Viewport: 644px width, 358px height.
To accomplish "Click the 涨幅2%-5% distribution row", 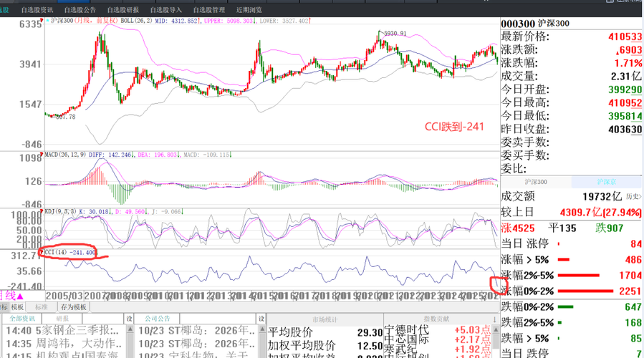I will tap(572, 276).
